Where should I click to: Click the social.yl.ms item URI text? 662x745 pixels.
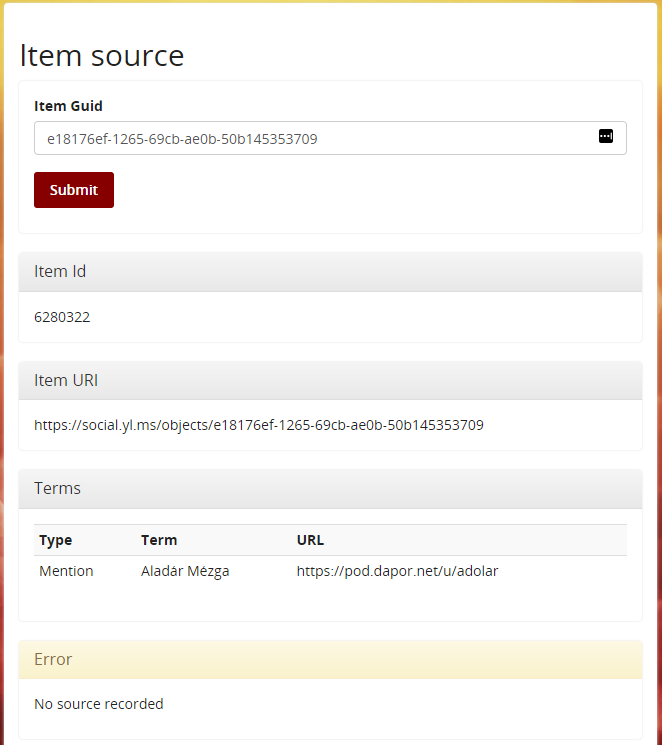point(258,425)
